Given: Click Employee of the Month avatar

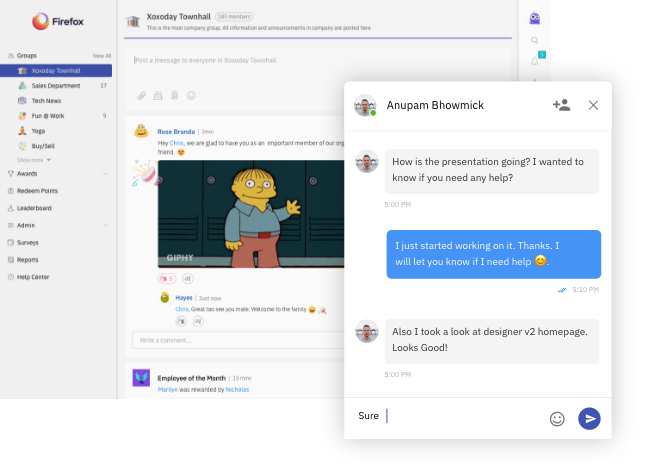Looking at the screenshot, I should (x=141, y=378).
